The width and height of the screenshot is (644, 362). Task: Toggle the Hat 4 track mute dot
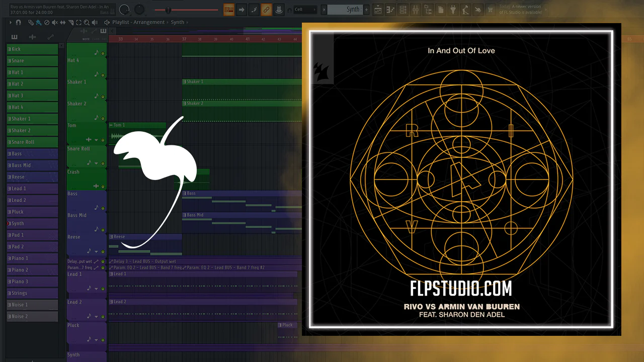[103, 75]
